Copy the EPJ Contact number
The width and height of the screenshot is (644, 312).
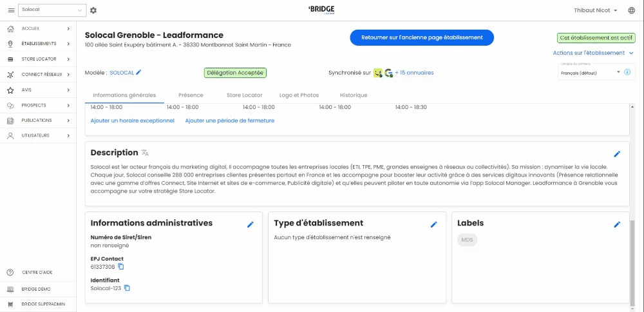121,266
